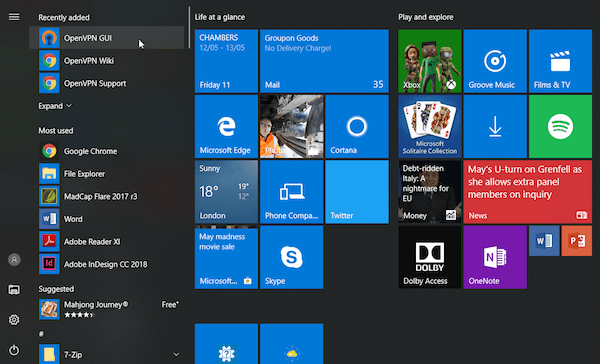Expand the Recently added list
The width and height of the screenshot is (600, 364).
pyautogui.click(x=55, y=106)
